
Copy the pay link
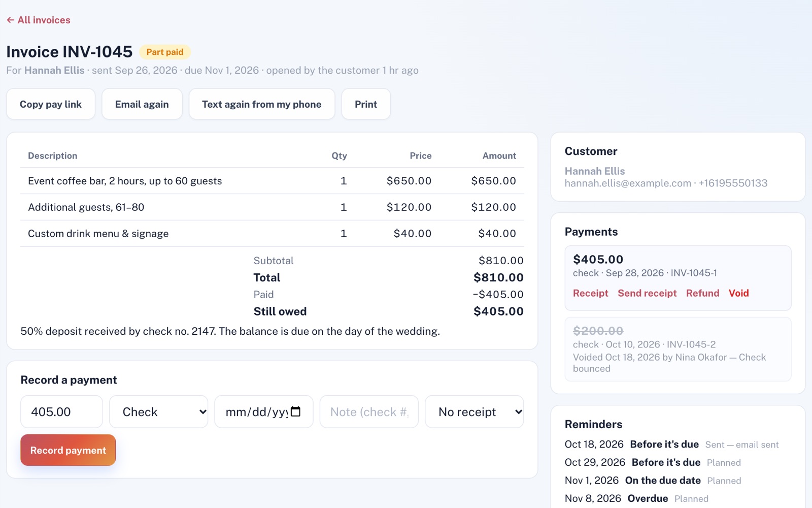[51, 104]
